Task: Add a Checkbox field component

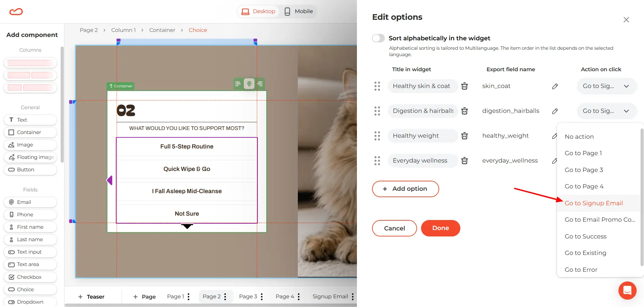Action: point(30,277)
